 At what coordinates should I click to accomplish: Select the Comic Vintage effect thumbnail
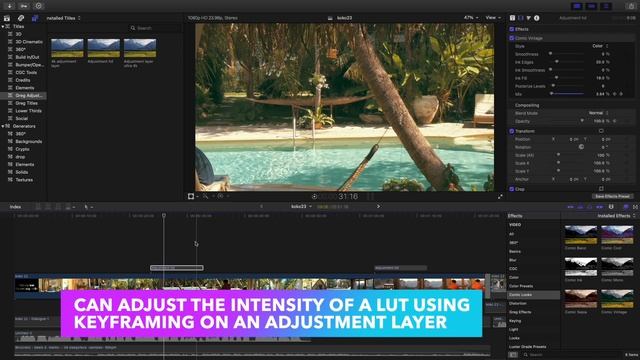point(617,299)
